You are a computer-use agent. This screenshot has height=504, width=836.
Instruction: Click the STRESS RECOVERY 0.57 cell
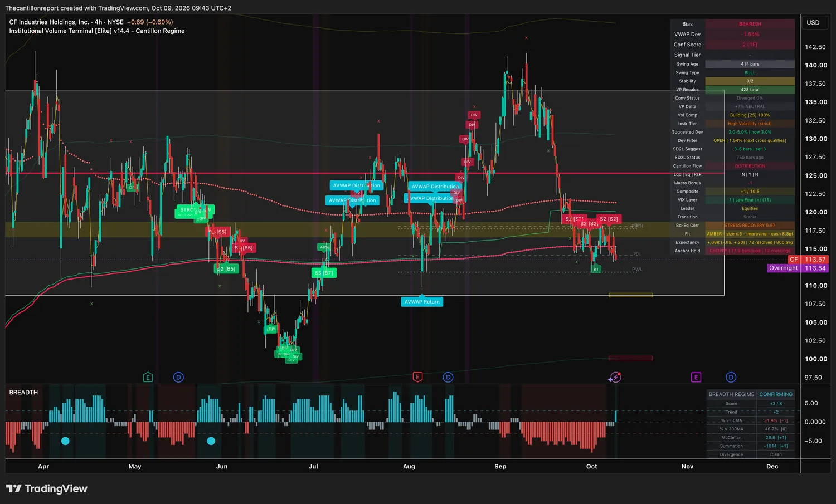[750, 226]
